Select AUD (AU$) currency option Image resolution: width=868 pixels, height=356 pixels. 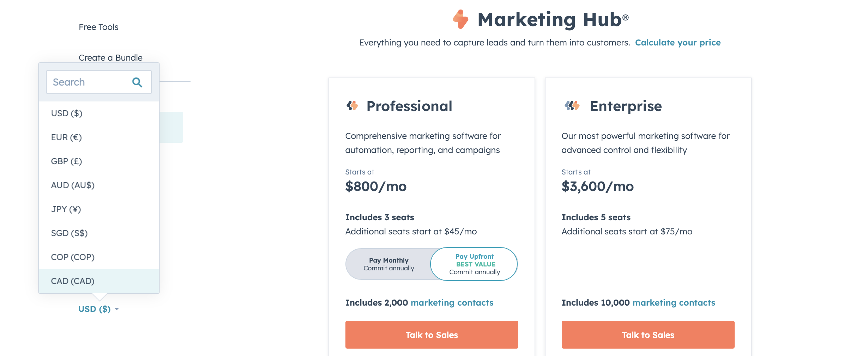pyautogui.click(x=73, y=185)
